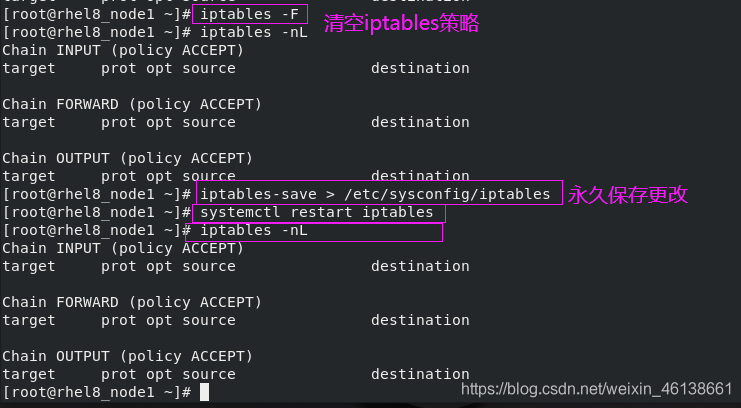Select the iptables-save > /etc/sysconfig/iptables command
The height and width of the screenshot is (408, 741).
point(375,194)
